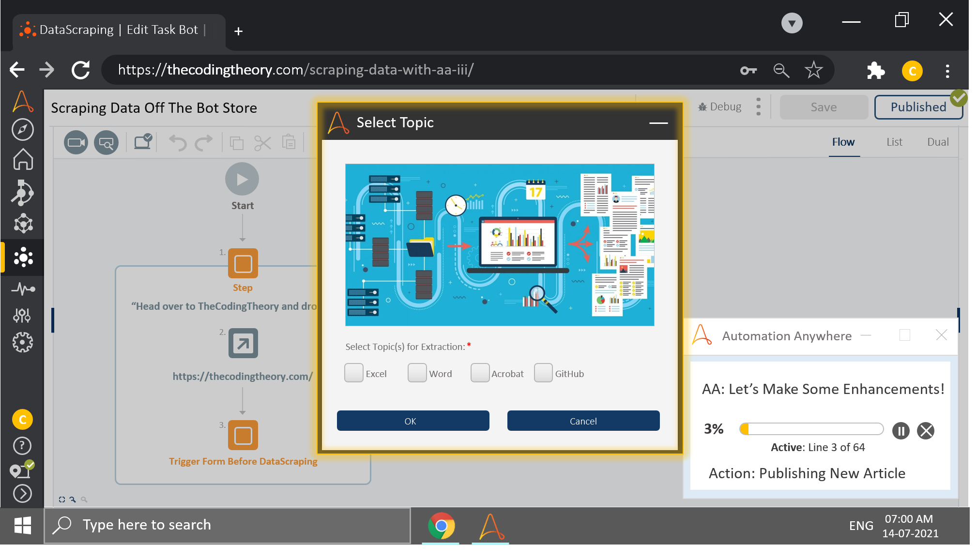Click the Debug button

click(x=720, y=107)
